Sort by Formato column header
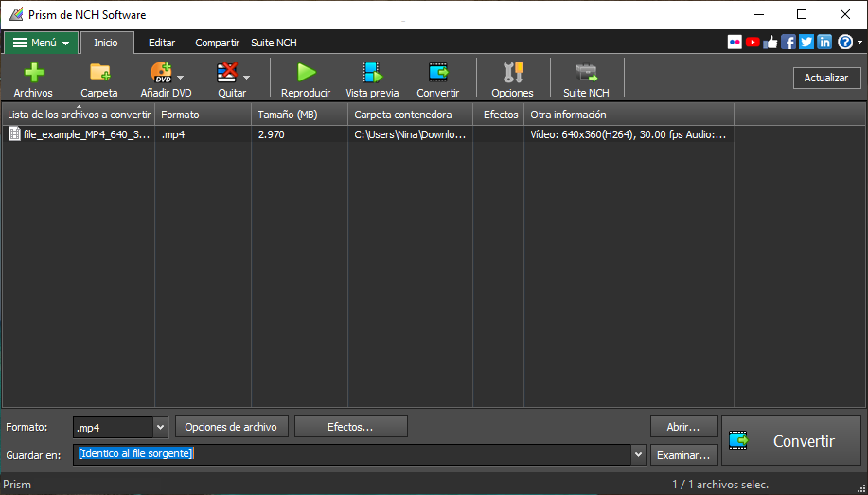 (204, 115)
